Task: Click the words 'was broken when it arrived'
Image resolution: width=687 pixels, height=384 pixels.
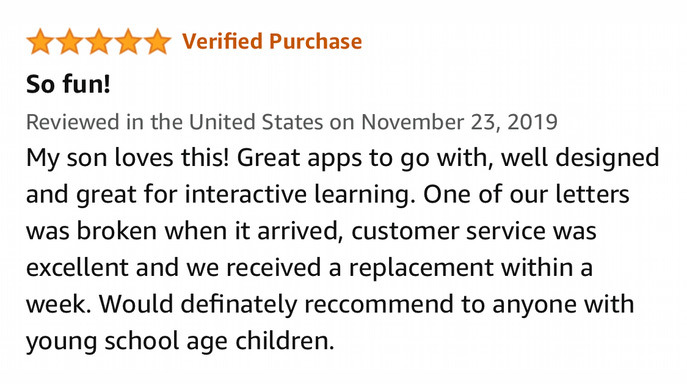Action: click(184, 231)
